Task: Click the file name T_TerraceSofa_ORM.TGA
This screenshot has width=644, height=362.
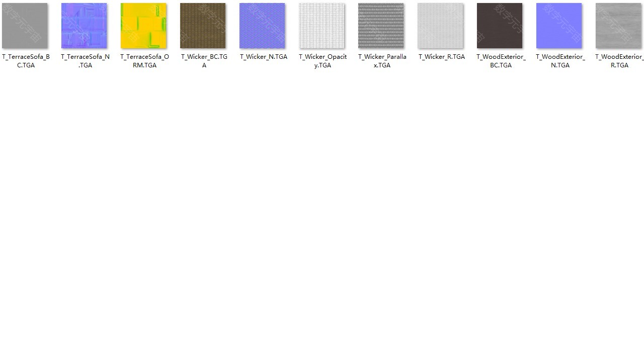Action: click(144, 61)
